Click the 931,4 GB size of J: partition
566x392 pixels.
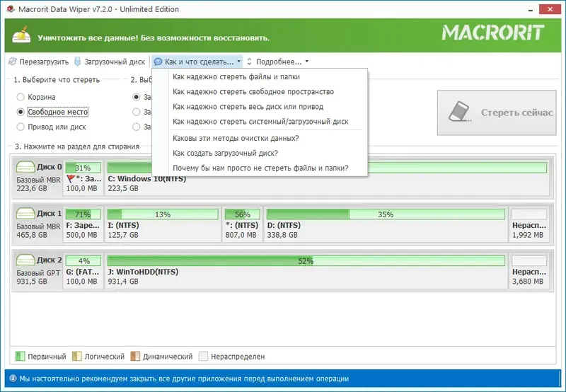(x=123, y=282)
